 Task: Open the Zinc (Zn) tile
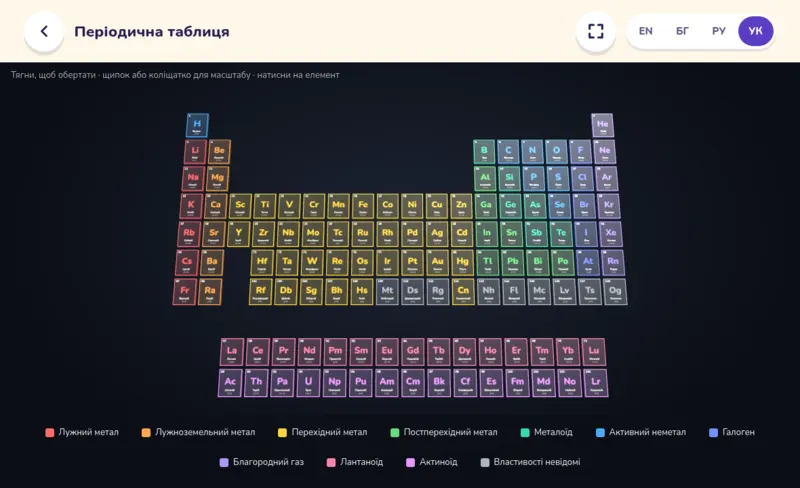461,206
